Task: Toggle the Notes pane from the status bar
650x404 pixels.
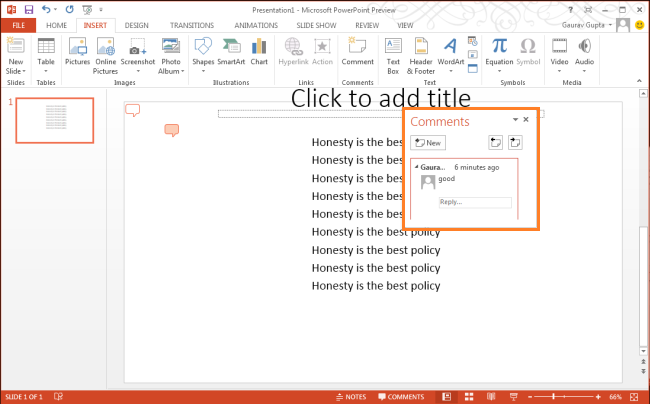Action: (350, 397)
